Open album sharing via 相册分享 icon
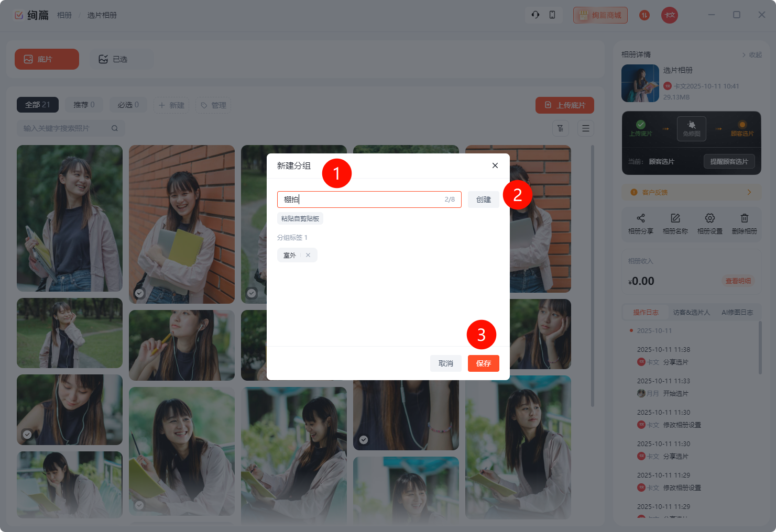Image resolution: width=776 pixels, height=532 pixels. [x=640, y=218]
